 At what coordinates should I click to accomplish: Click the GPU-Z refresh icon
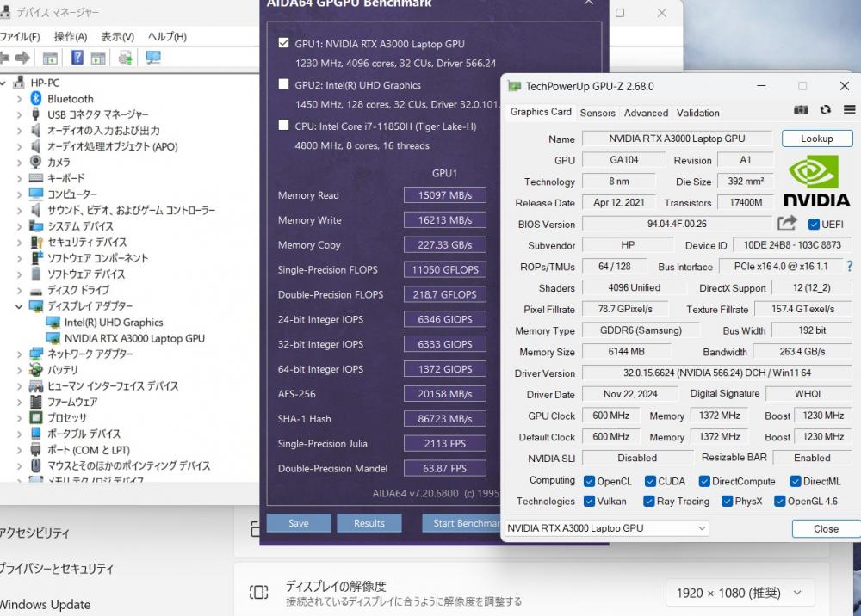tap(825, 110)
